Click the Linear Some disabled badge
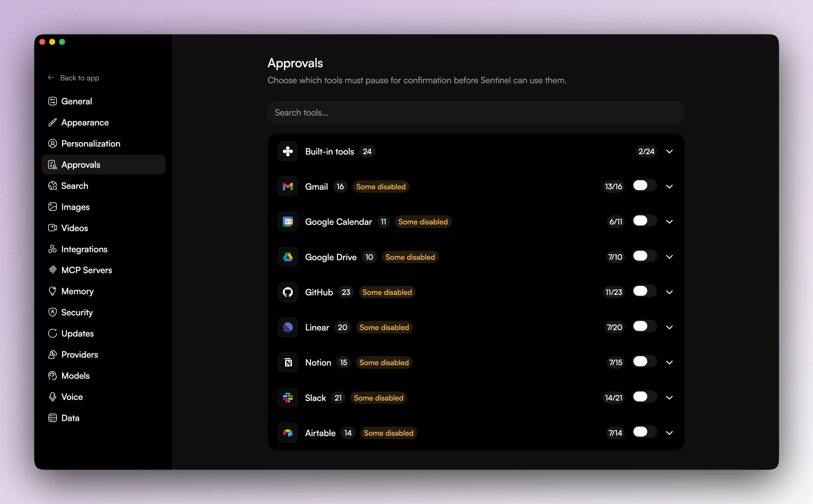The height and width of the screenshot is (504, 813). (x=384, y=328)
